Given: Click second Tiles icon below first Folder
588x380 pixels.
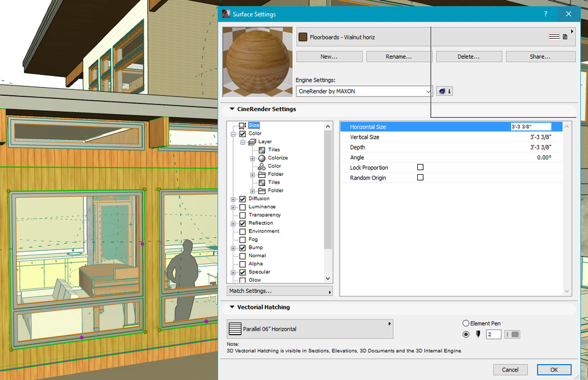Looking at the screenshot, I should 262,182.
